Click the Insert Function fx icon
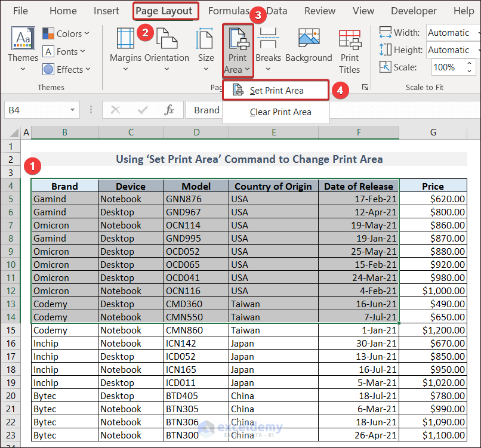 pyautogui.click(x=169, y=110)
